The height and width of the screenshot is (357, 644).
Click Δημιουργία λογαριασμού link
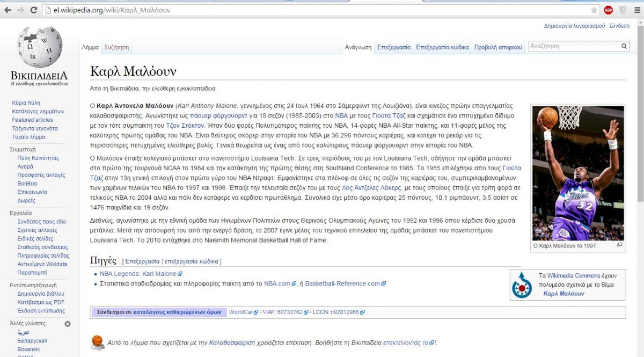574,26
